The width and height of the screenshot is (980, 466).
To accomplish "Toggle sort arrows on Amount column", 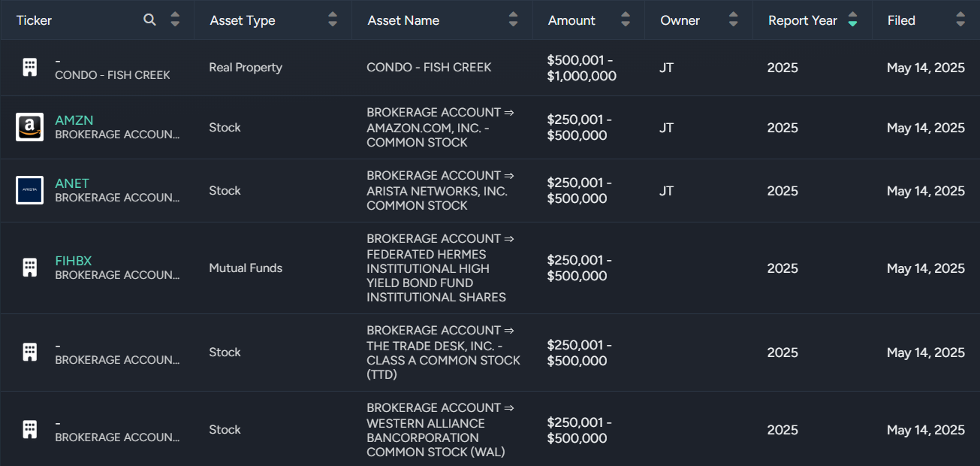I will (x=626, y=20).
